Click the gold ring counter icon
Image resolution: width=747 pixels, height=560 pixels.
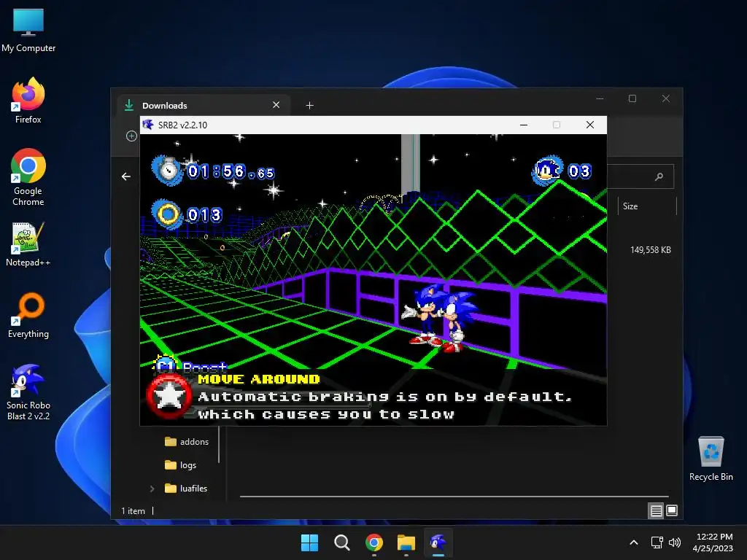(167, 214)
